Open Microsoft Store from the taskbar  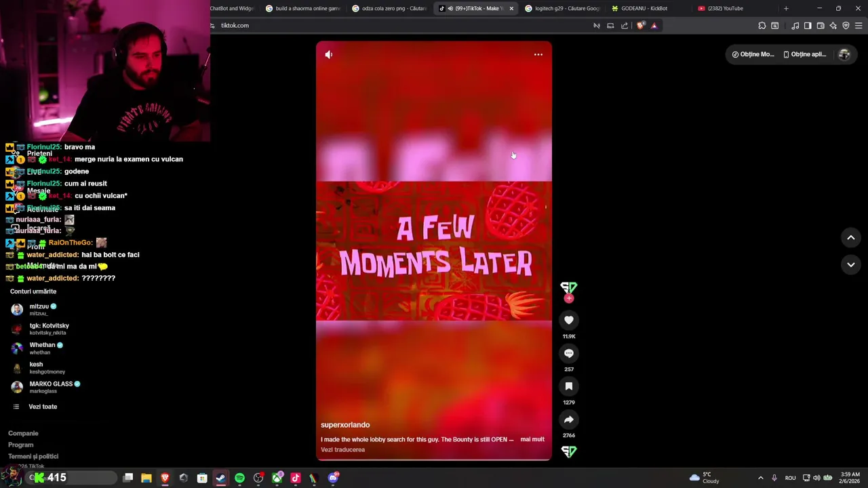[202, 478]
